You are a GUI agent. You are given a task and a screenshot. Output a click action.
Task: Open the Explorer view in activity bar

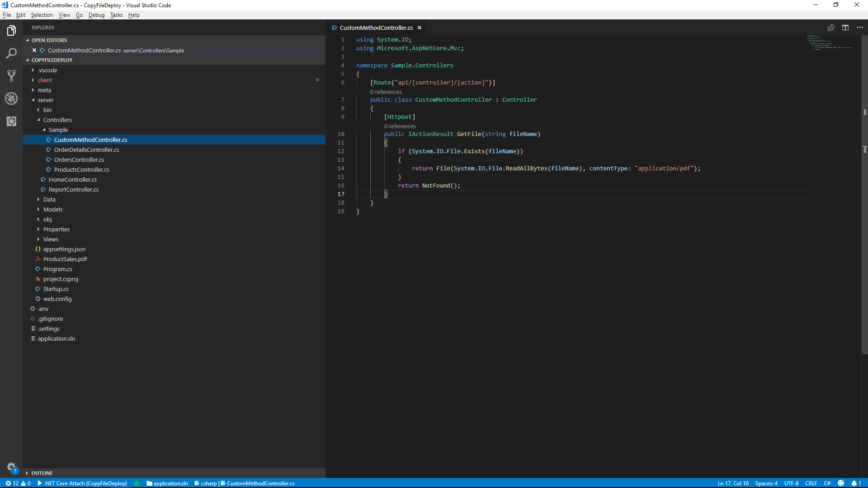[x=11, y=31]
